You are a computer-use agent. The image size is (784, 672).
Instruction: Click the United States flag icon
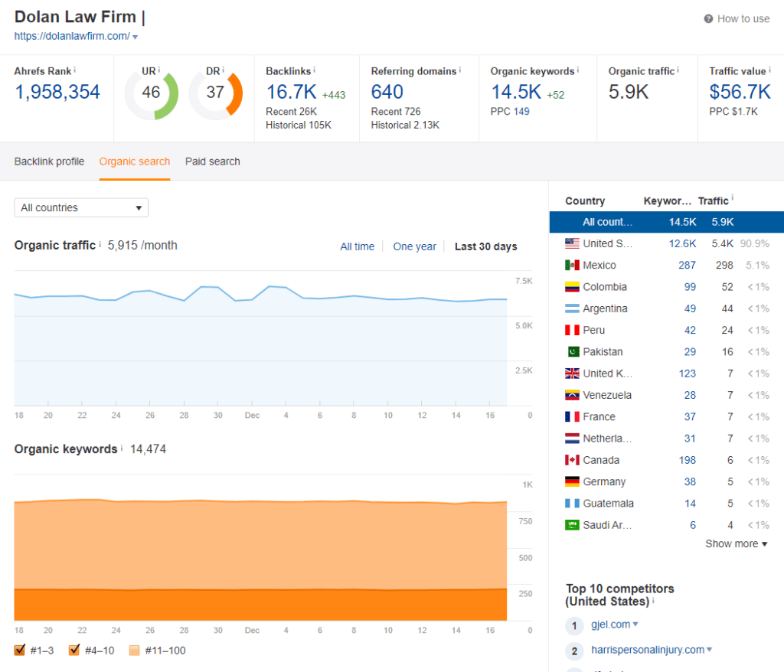[572, 243]
